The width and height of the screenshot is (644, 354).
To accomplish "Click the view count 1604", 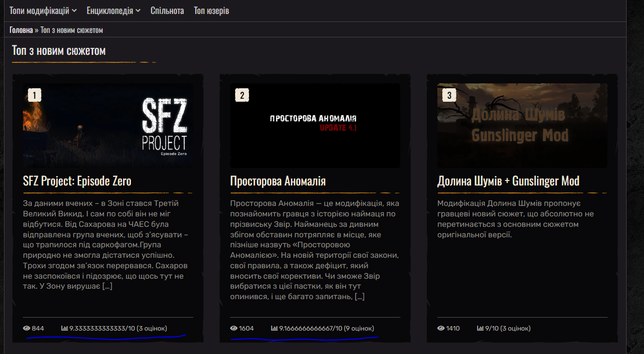I will point(247,329).
